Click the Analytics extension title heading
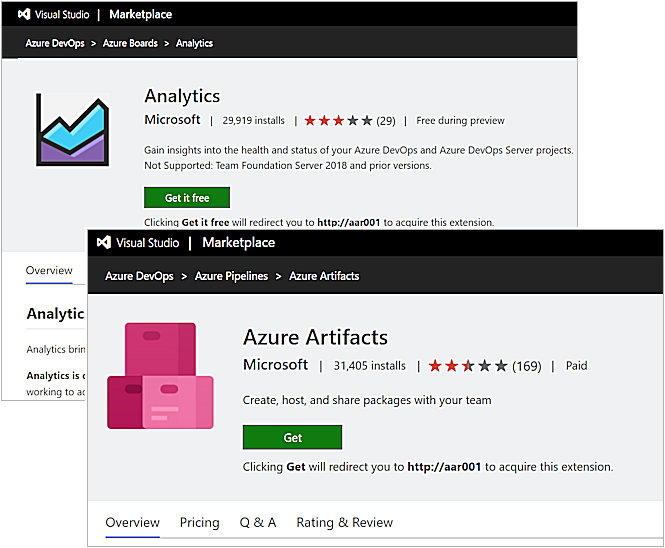665x548 pixels. tap(182, 96)
